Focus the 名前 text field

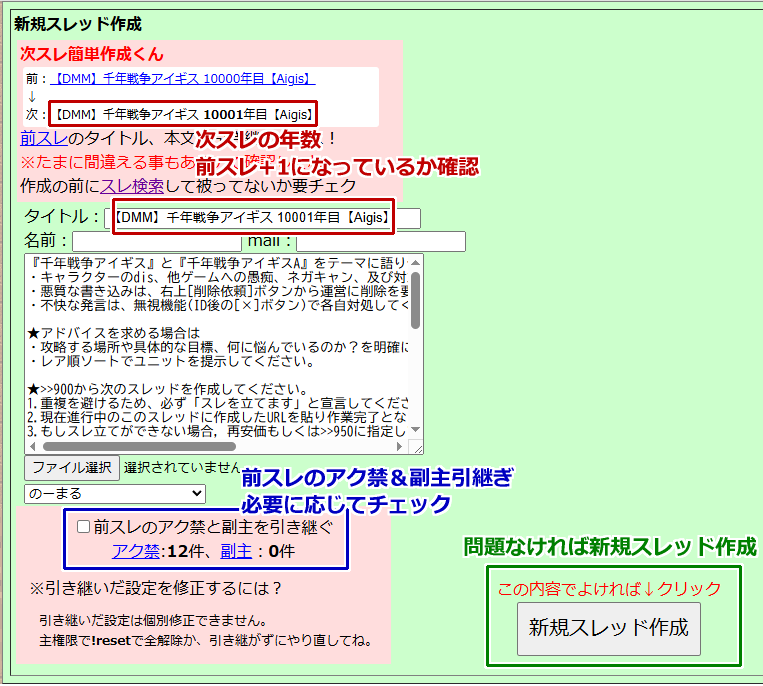pos(157,241)
